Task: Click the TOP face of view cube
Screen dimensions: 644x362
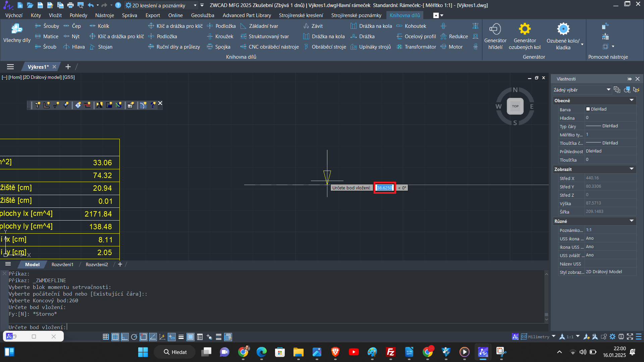Action: [x=515, y=106]
